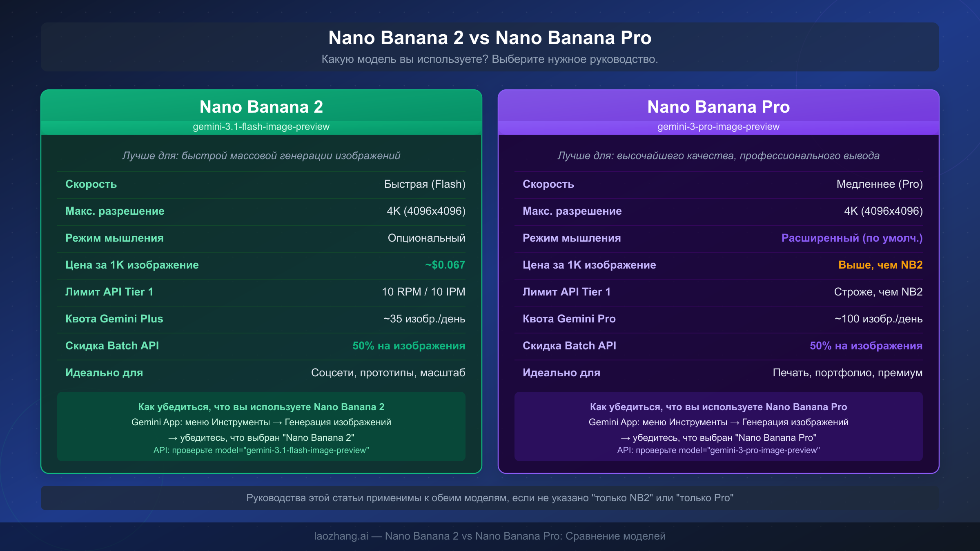Select the bottom note about both models

click(x=490, y=498)
